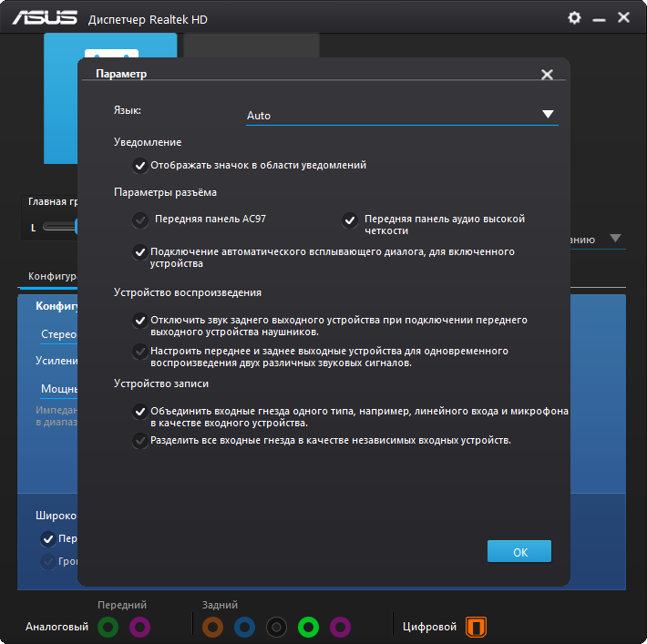Click OK button in dialog
This screenshot has height=644, width=647.
[519, 551]
